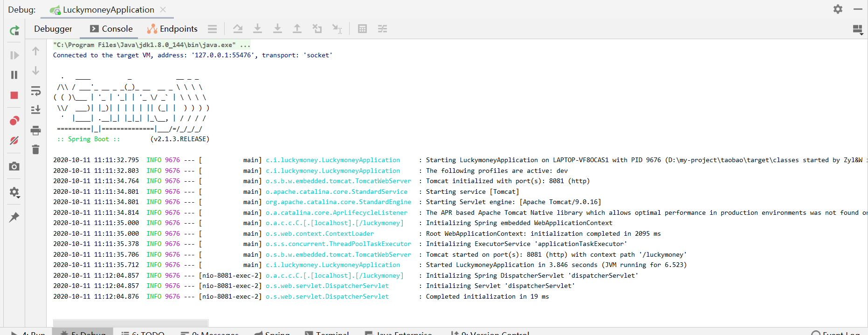Click logger 'o.s.web.context.ContextLoader'

[x=320, y=233]
